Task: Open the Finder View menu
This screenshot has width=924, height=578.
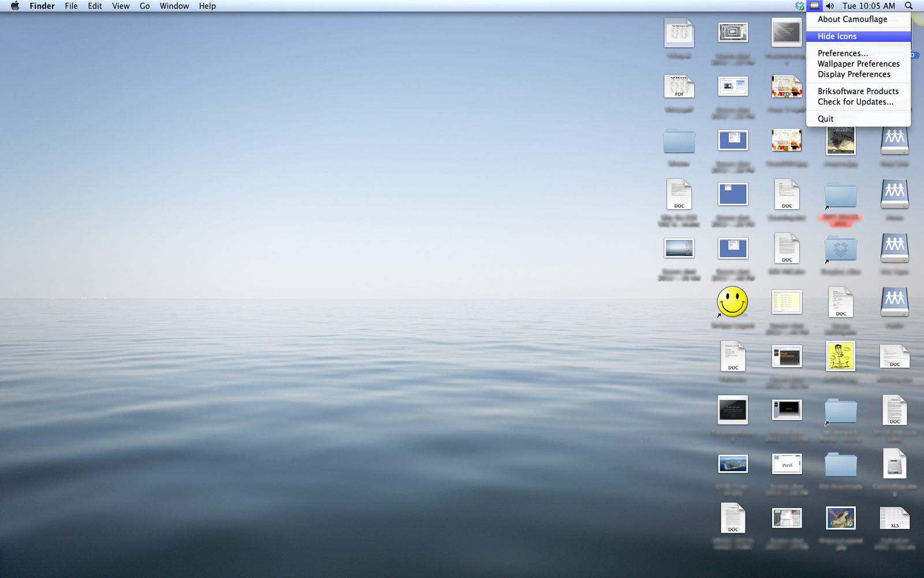Action: tap(121, 6)
